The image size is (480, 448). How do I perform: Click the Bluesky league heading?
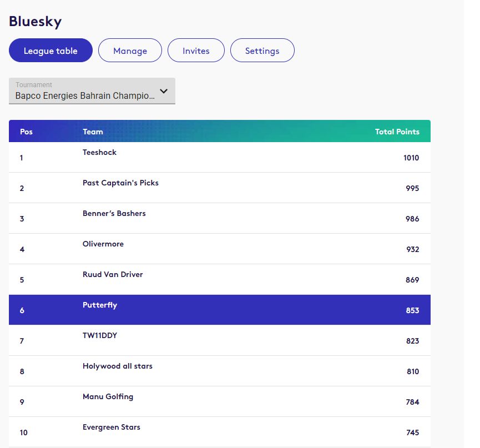pyautogui.click(x=35, y=22)
